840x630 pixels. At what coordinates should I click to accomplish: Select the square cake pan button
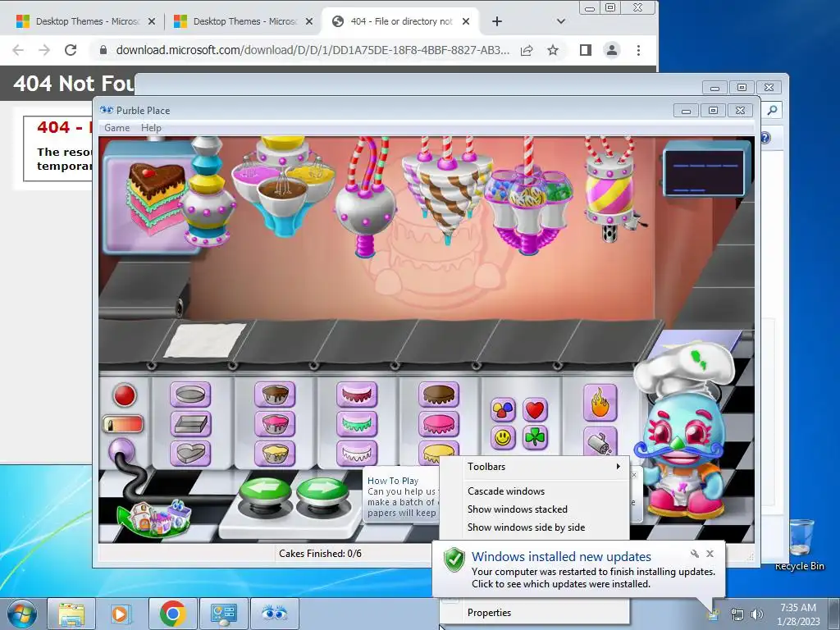(x=190, y=424)
